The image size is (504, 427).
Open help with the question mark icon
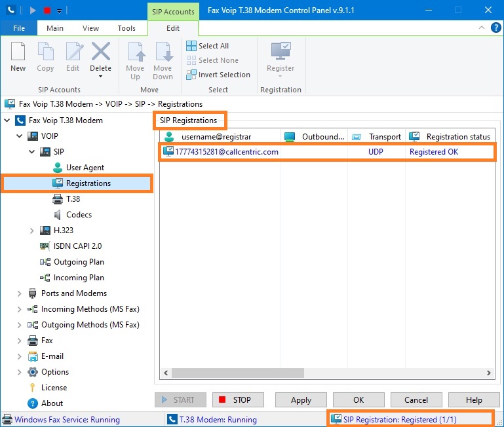(x=496, y=28)
